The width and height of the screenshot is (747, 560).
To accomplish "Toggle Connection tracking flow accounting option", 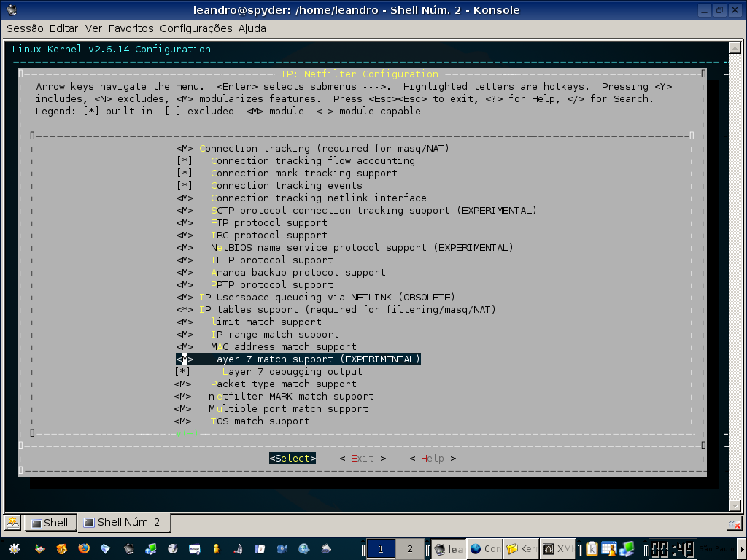I will point(295,161).
